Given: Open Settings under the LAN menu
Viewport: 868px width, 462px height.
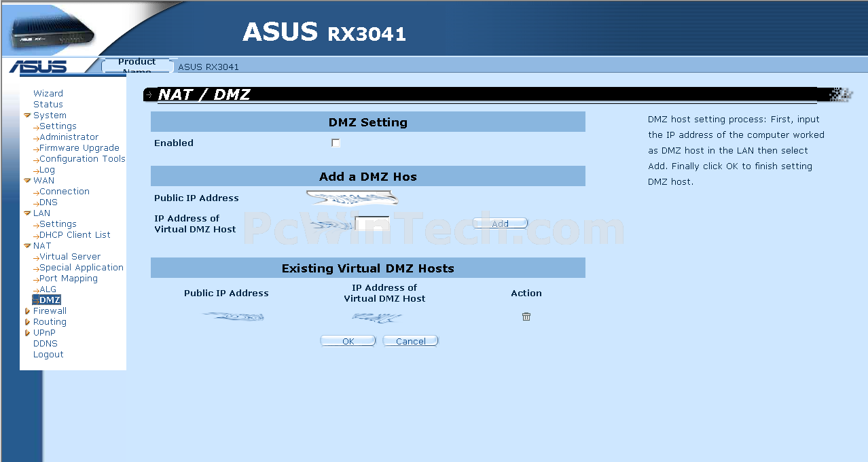Looking at the screenshot, I should 58,224.
